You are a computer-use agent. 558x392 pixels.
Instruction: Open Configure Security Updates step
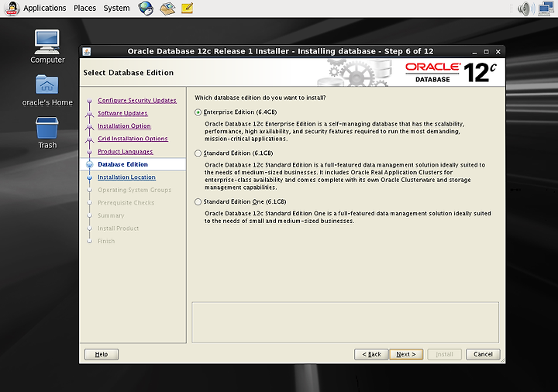(137, 100)
